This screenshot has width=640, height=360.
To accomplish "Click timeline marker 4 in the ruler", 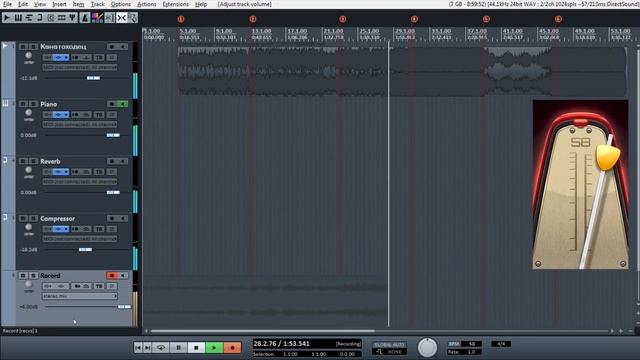I will [414, 19].
